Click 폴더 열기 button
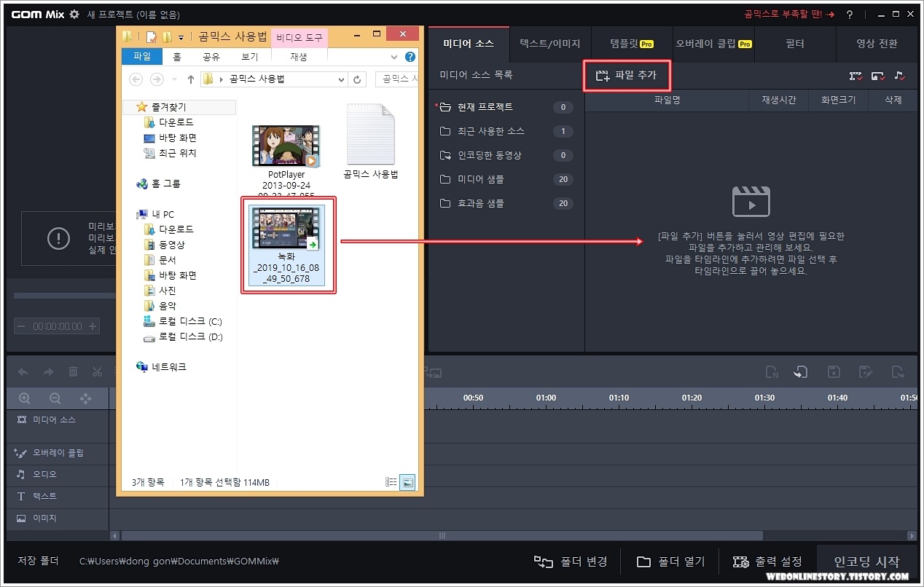Screen dimensions: 924x587 click(x=670, y=562)
